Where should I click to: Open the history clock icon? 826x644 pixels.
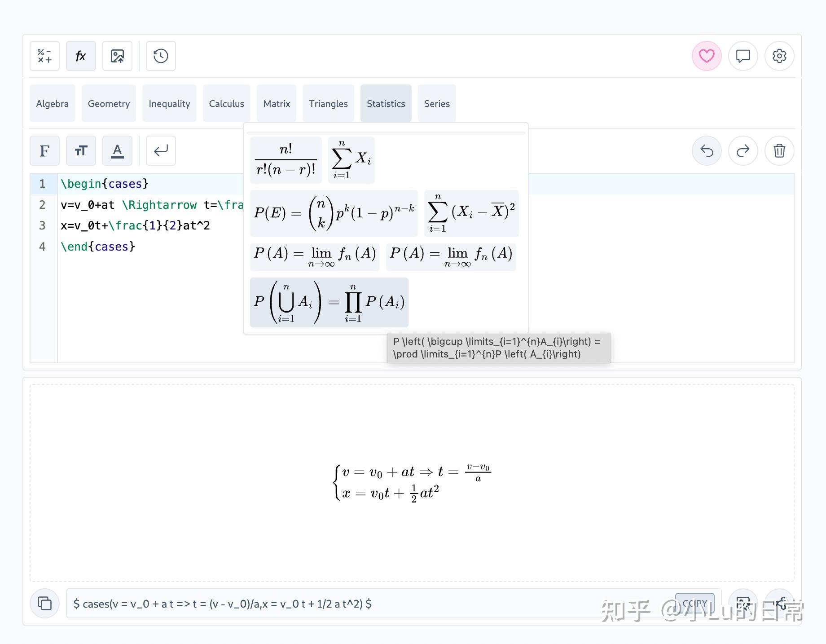click(x=161, y=56)
